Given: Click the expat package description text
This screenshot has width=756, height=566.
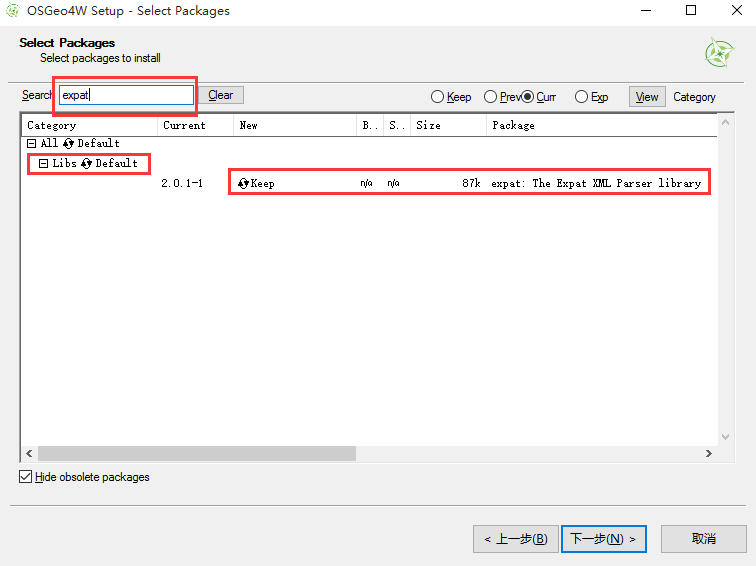Looking at the screenshot, I should [596, 183].
